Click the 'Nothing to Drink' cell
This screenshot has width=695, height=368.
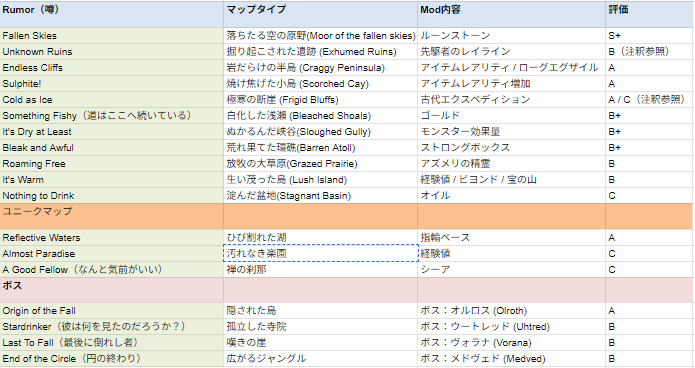(x=112, y=196)
